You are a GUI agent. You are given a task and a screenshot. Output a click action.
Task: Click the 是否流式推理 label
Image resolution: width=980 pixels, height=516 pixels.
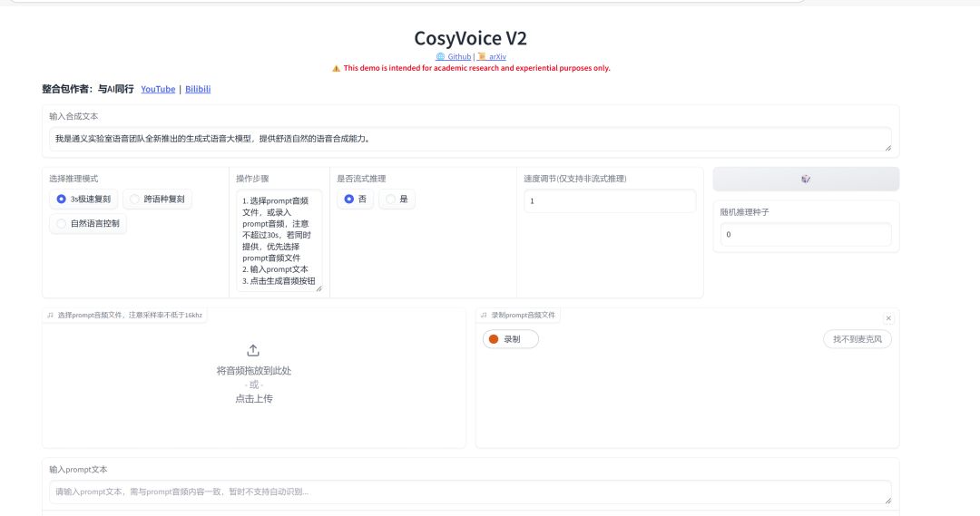361,179
